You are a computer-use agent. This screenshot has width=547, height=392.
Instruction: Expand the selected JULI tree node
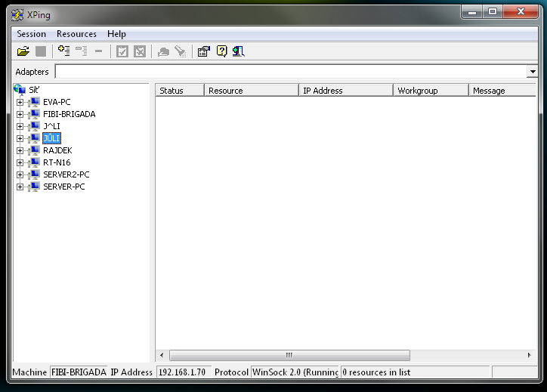20,138
